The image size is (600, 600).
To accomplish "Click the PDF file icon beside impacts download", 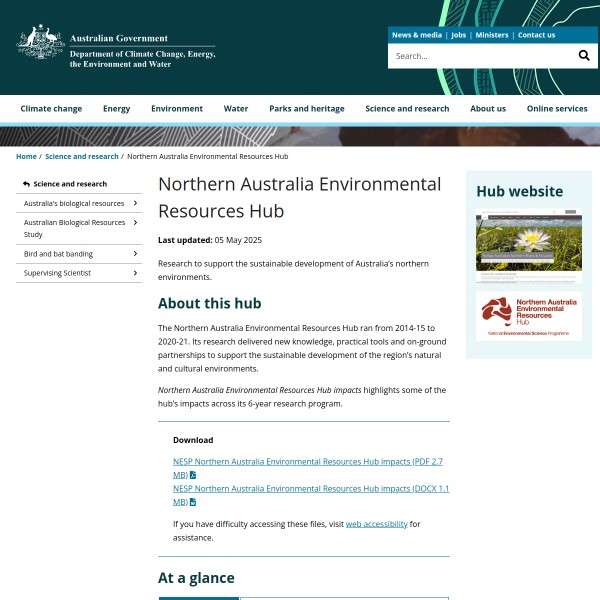I will (193, 475).
